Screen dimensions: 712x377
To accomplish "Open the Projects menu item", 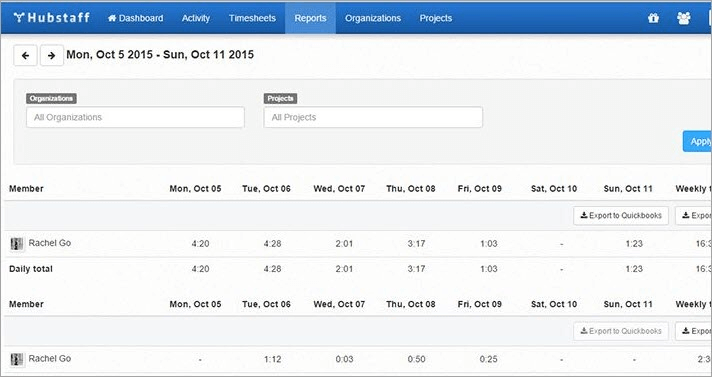I will point(435,18).
